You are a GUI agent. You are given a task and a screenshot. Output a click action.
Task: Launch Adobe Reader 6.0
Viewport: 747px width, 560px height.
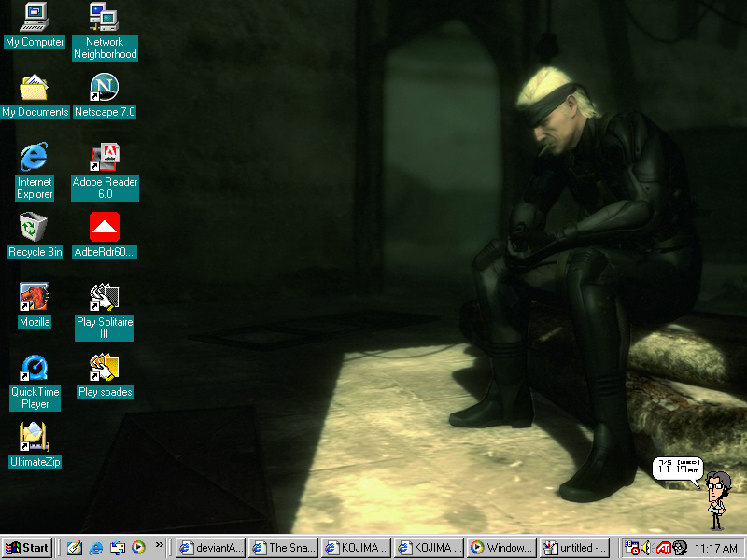[x=105, y=156]
